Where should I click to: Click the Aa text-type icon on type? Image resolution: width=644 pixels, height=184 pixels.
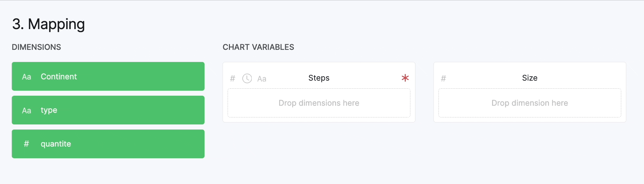tap(26, 111)
